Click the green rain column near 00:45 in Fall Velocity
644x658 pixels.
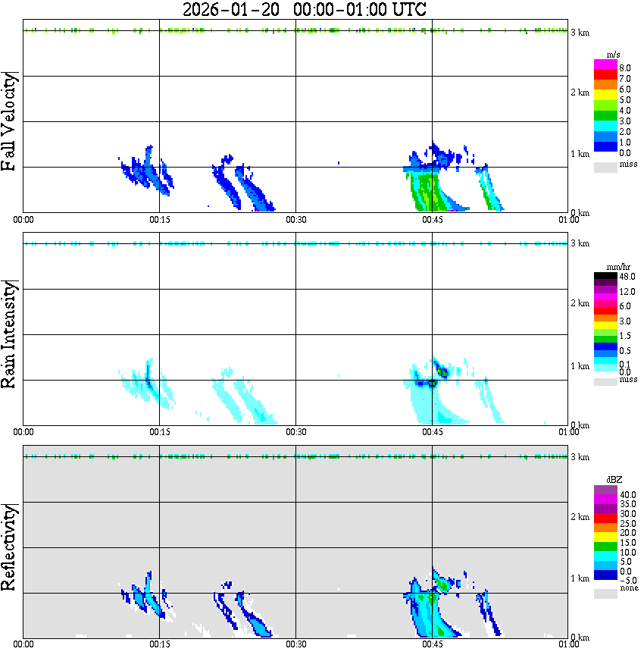[x=428, y=191]
